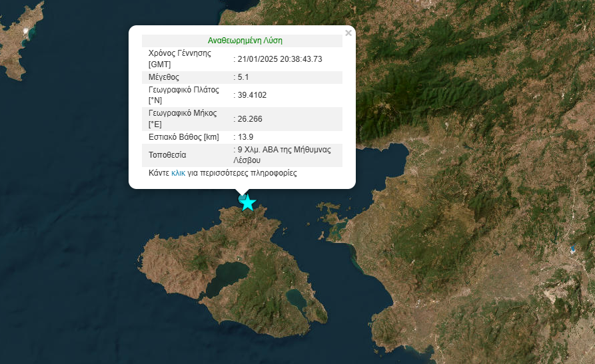Open the 'κλικ' link for more information
The height and width of the screenshot is (364, 595).
(x=178, y=173)
